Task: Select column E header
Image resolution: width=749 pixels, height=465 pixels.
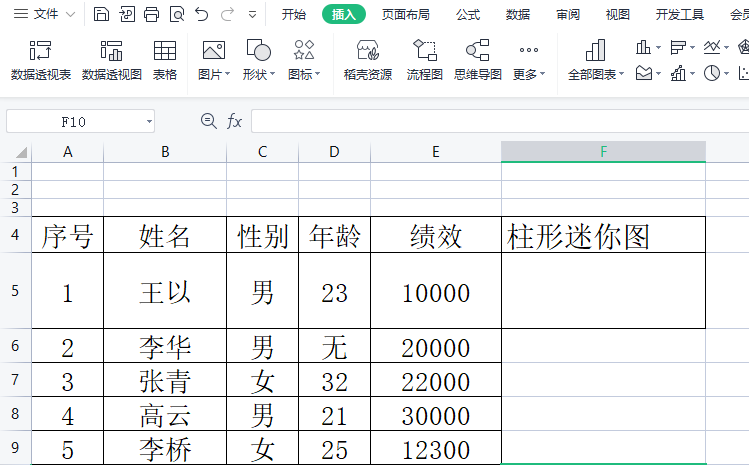Action: [x=436, y=152]
